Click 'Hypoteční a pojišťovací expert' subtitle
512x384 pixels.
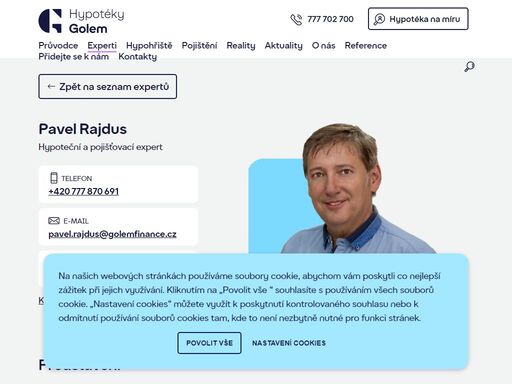pyautogui.click(x=100, y=147)
